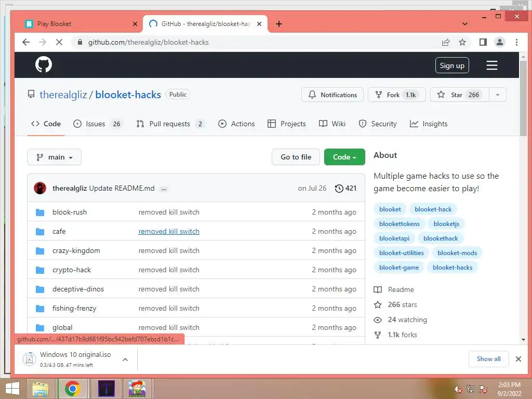The height and width of the screenshot is (399, 532).
Task: Click the blooket-utilities topic tag
Action: [x=402, y=253]
